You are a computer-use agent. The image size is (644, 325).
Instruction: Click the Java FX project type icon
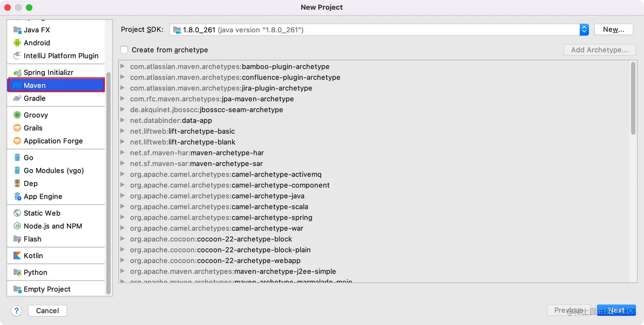[x=17, y=30]
